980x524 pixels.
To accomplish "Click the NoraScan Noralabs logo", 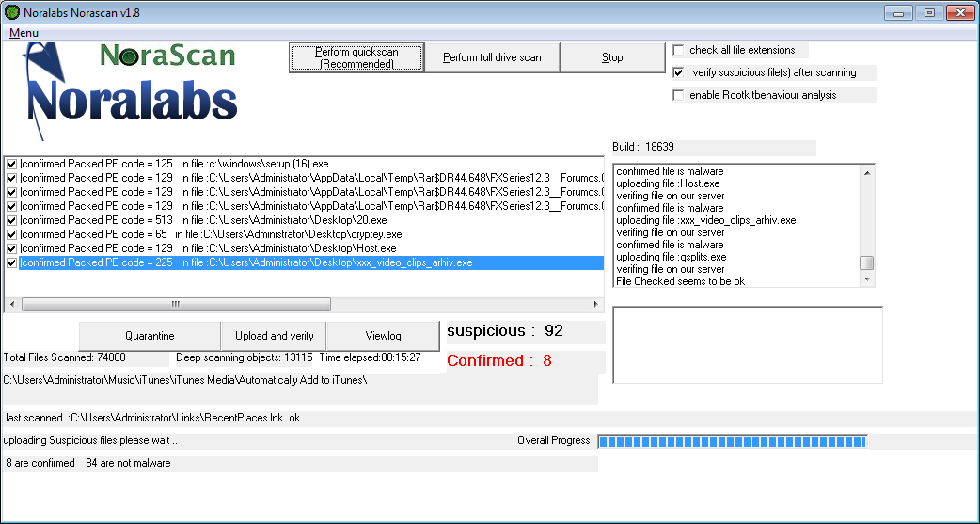I will tap(130, 90).
